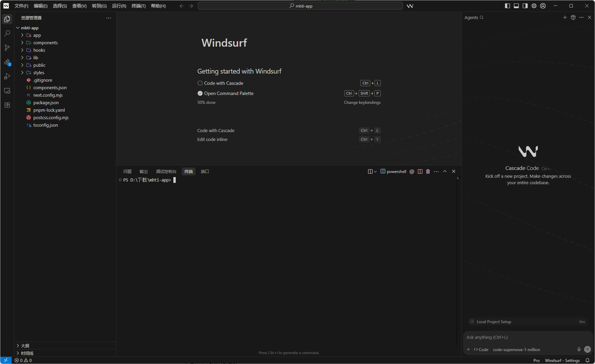Image resolution: width=595 pixels, height=364 pixels.
Task: Click the code-supernova-1-million model selector
Action: [516, 350]
